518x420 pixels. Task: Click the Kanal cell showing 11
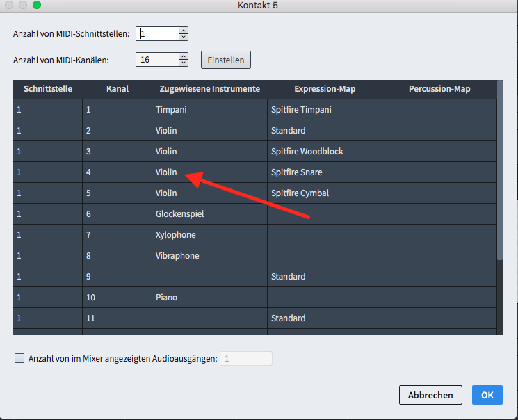[x=118, y=318]
